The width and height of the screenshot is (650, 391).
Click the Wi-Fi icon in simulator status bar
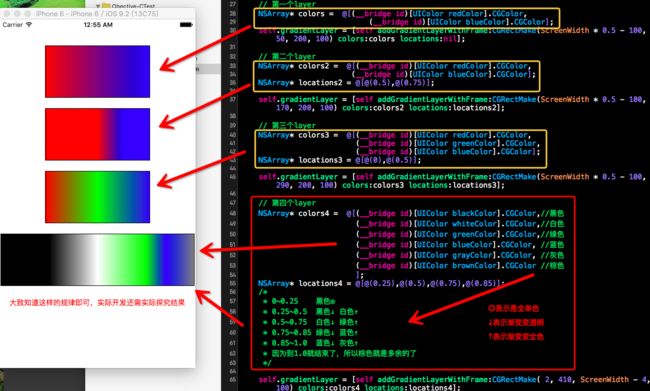pos(29,25)
